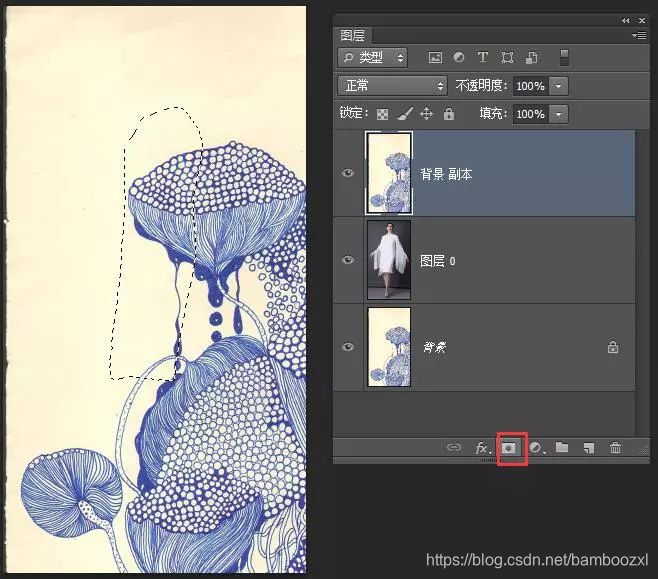Select the 图层 0 model thumbnail

click(389, 260)
